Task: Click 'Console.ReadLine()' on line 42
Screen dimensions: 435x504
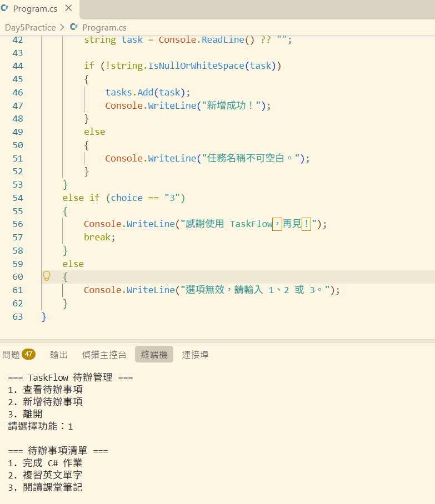Action: point(207,40)
